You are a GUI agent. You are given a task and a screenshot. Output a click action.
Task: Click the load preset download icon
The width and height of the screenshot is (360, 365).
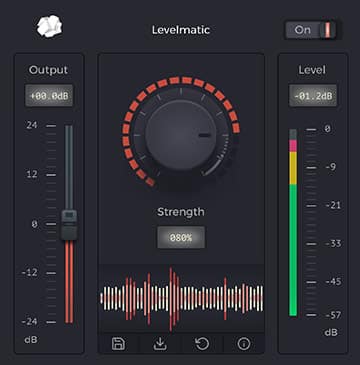160,344
